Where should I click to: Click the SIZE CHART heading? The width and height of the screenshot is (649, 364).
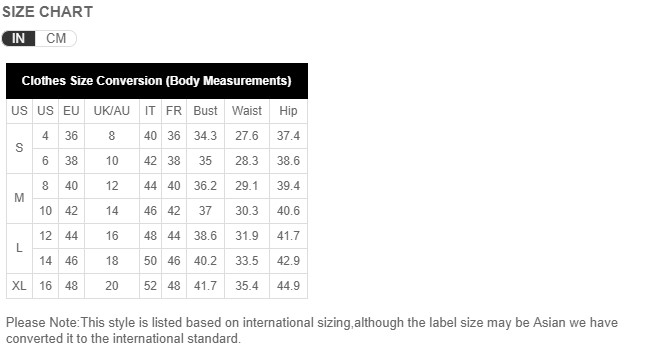click(x=48, y=12)
